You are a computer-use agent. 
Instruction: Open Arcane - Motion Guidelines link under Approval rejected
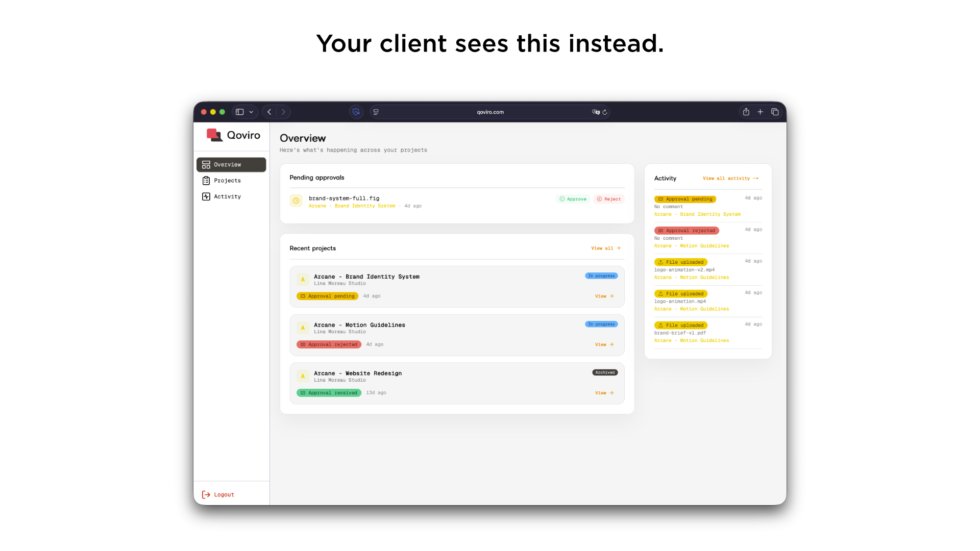click(692, 246)
